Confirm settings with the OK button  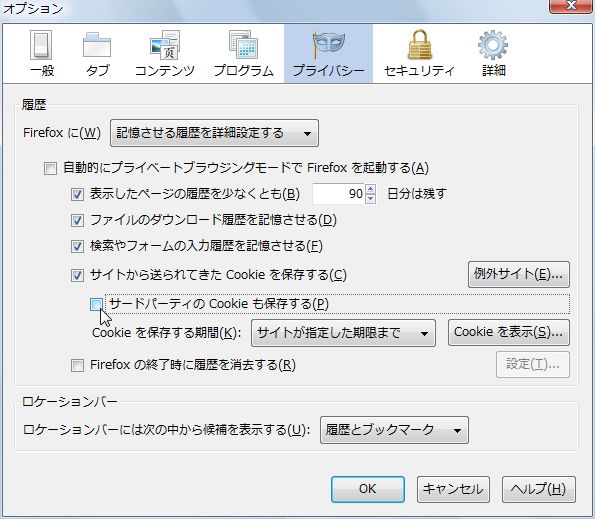coord(368,489)
